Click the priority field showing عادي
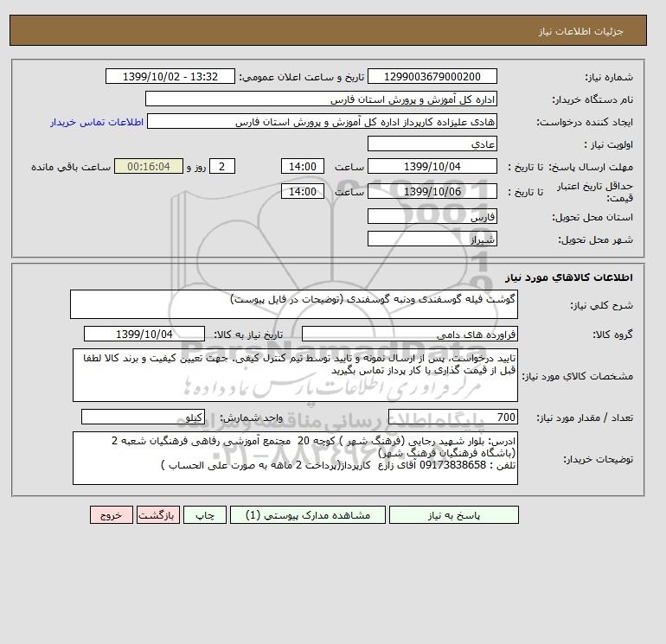 click(x=432, y=143)
